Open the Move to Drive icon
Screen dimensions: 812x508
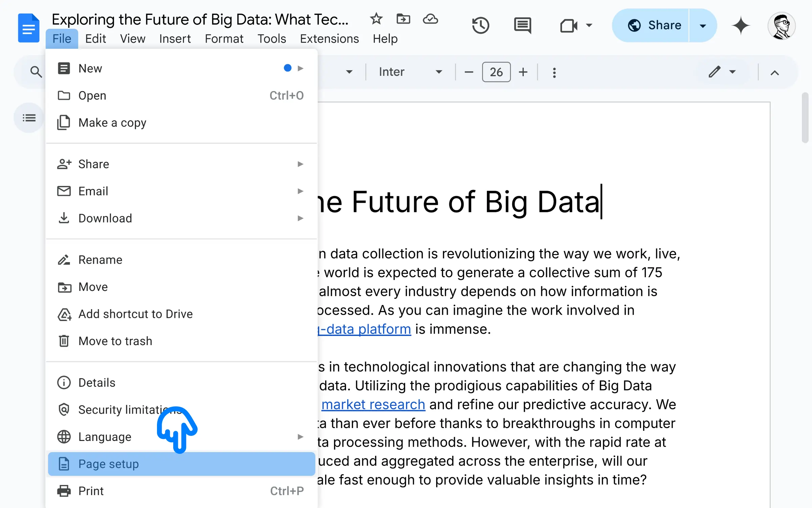click(x=403, y=19)
